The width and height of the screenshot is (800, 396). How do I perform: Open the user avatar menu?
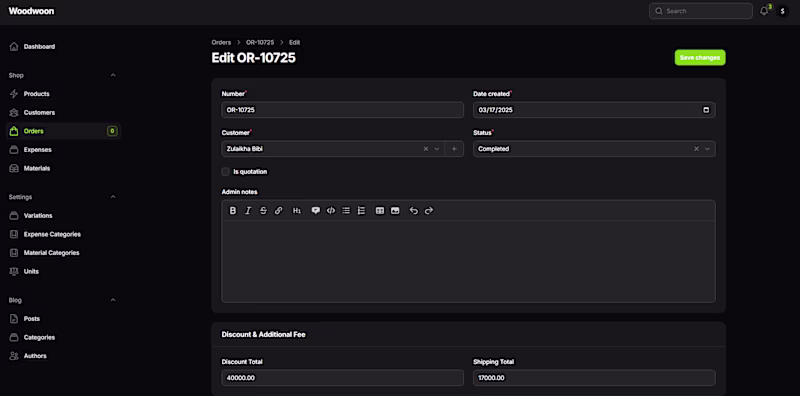coord(783,11)
